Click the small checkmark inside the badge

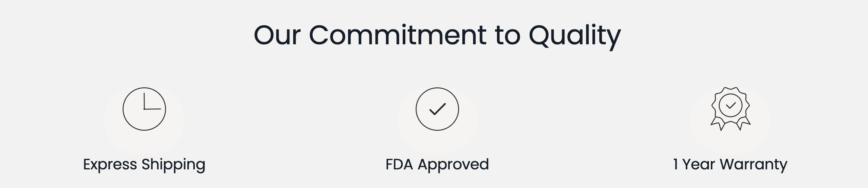[731, 106]
